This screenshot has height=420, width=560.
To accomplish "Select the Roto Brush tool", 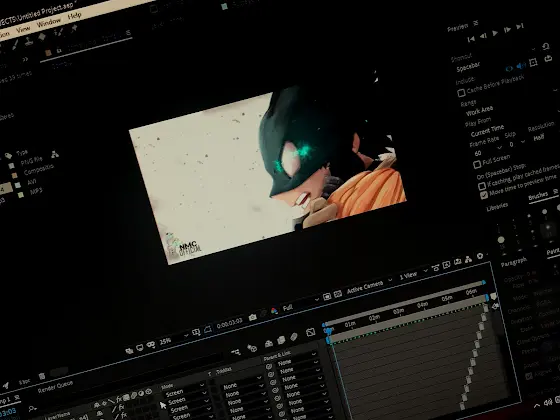I will (58, 32).
